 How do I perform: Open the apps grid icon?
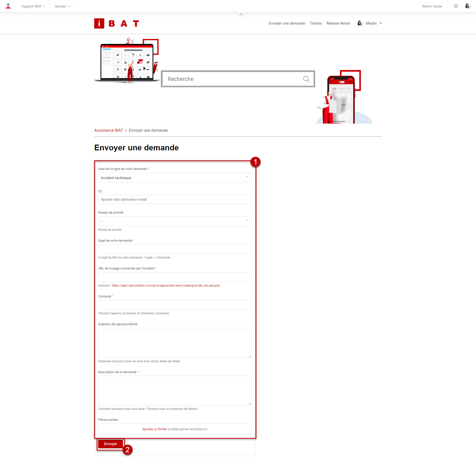tap(456, 6)
